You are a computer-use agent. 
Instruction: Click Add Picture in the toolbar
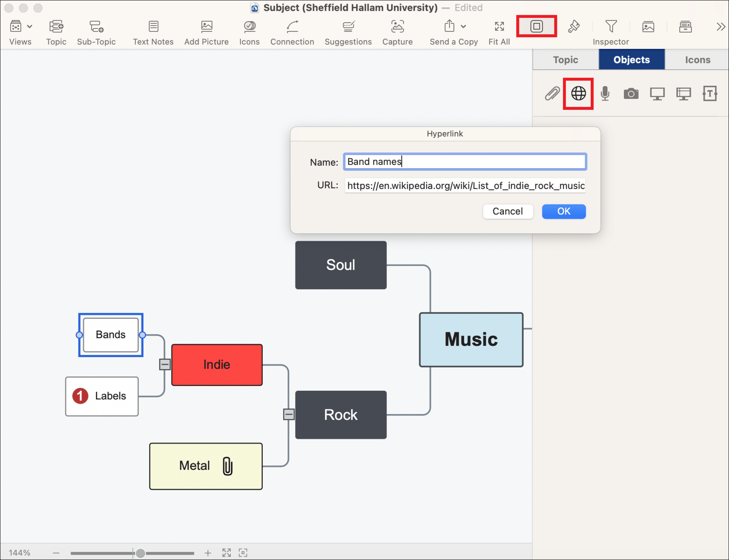(x=206, y=27)
